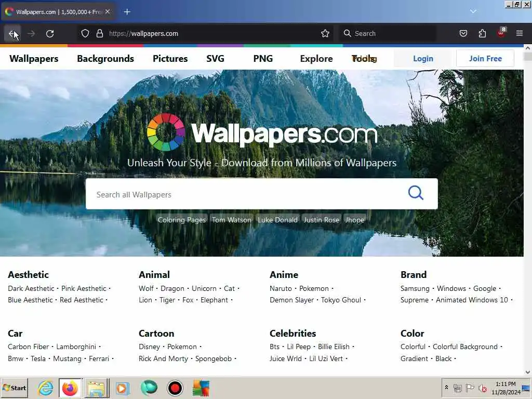Click the Join Free button
Viewport: 532px width, 399px height.
pos(485,58)
